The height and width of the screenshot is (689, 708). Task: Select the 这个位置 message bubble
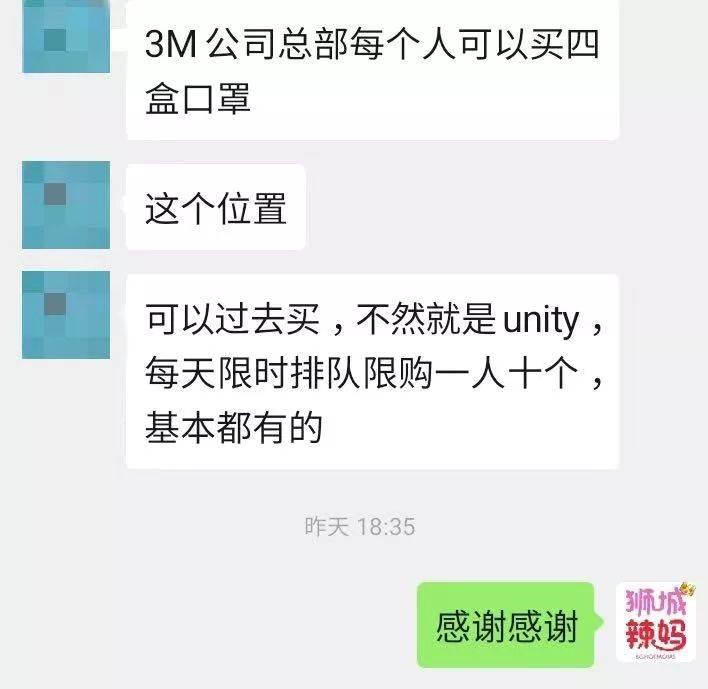(x=216, y=207)
